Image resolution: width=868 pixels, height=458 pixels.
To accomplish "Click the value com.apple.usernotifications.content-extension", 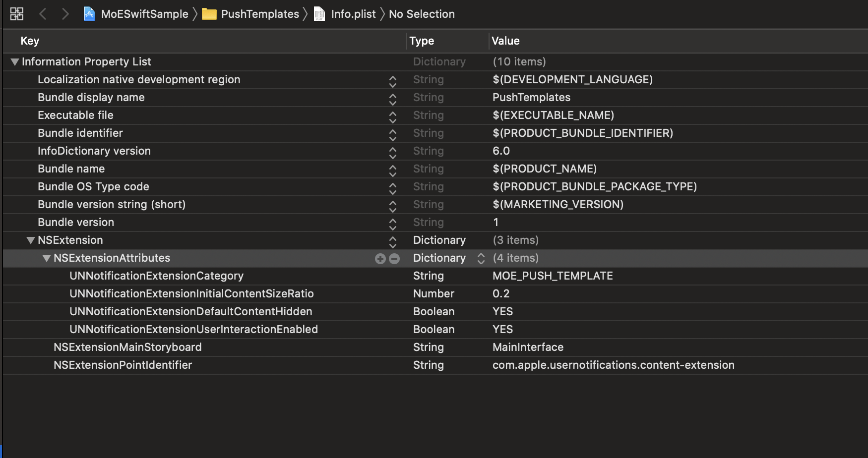I will pyautogui.click(x=614, y=365).
